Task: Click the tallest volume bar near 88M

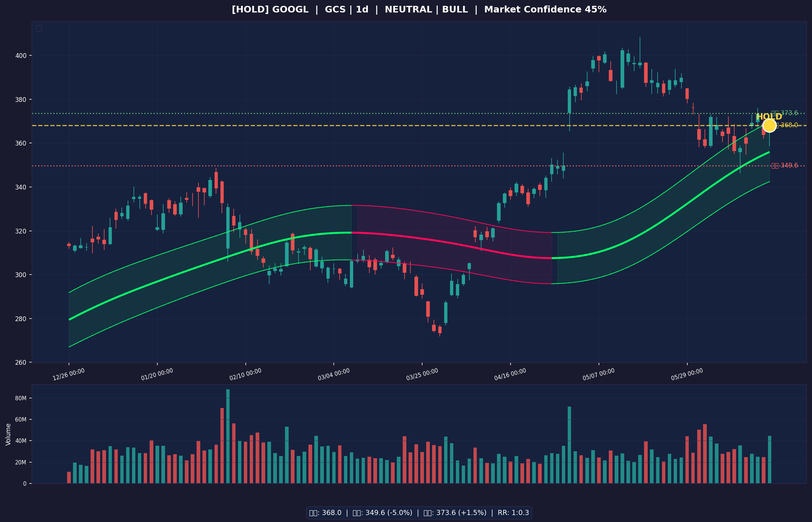Action: click(228, 436)
